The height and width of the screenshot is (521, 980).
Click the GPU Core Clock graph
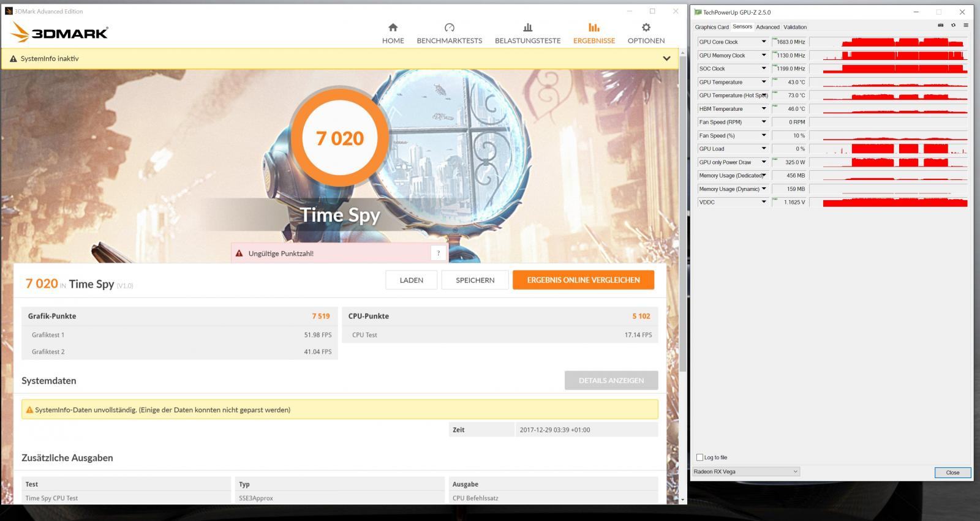pyautogui.click(x=889, y=42)
